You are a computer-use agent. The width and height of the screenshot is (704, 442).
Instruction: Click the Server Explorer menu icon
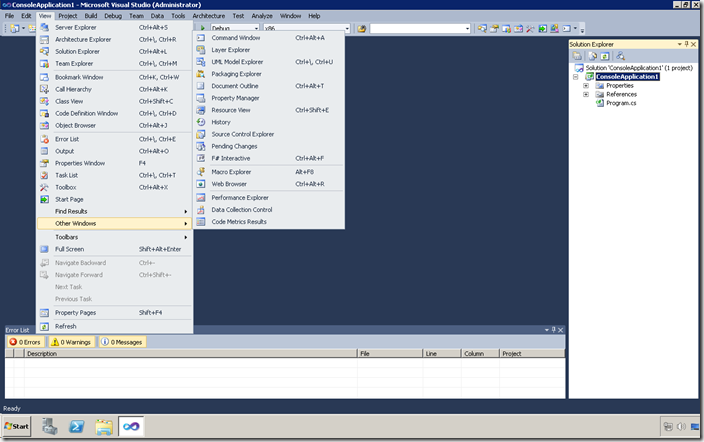coord(44,27)
